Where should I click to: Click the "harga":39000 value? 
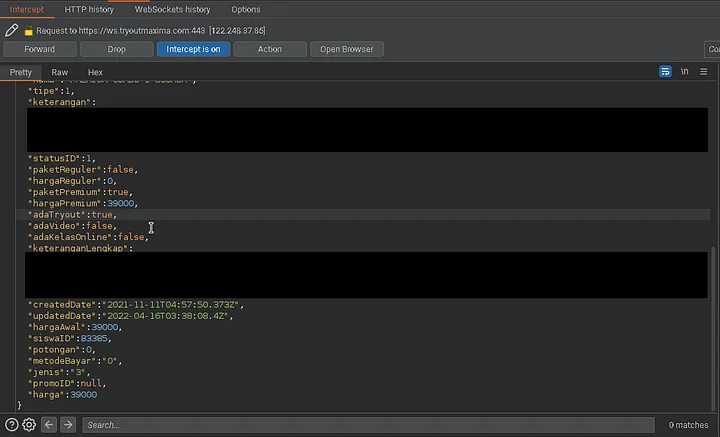pos(84,394)
